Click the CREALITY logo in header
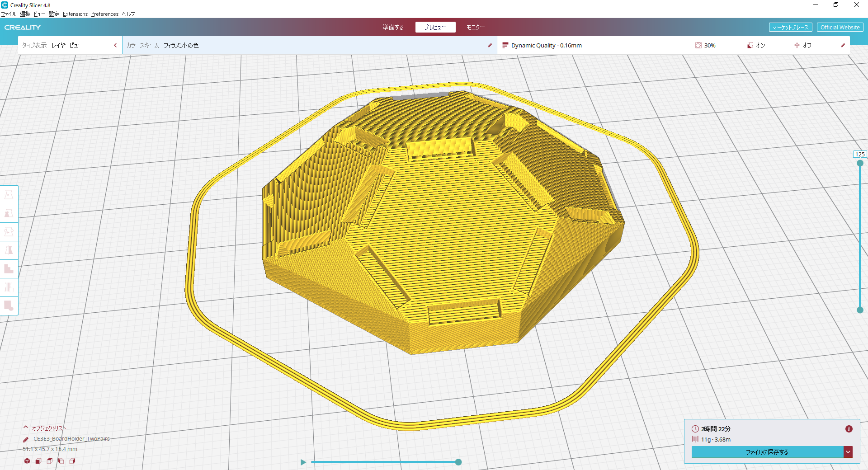868x470 pixels. pyautogui.click(x=23, y=28)
